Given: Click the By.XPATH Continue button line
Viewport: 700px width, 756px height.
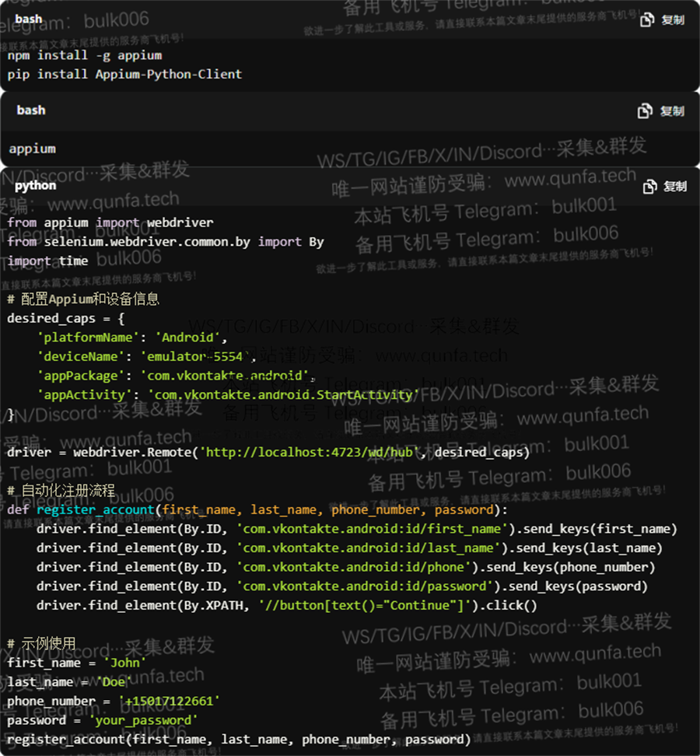Looking at the screenshot, I should (287, 606).
